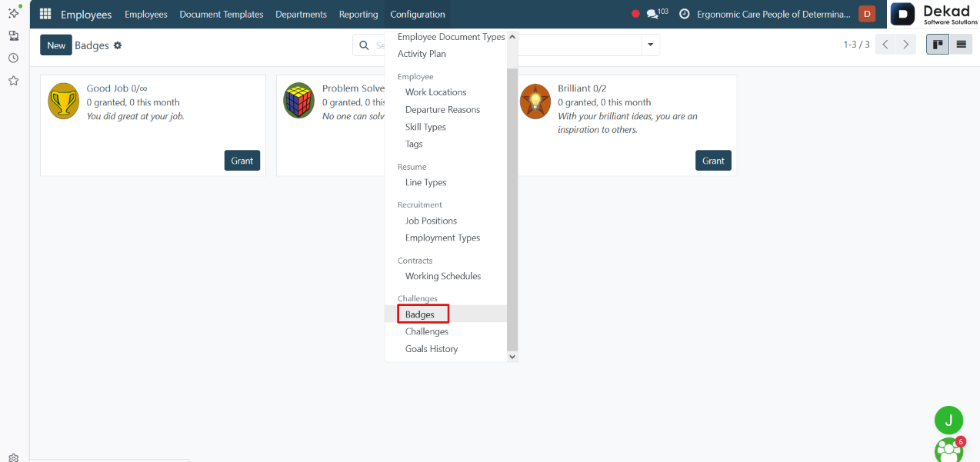Go to previous page of records
Screen dimensions: 980x462
(885, 45)
